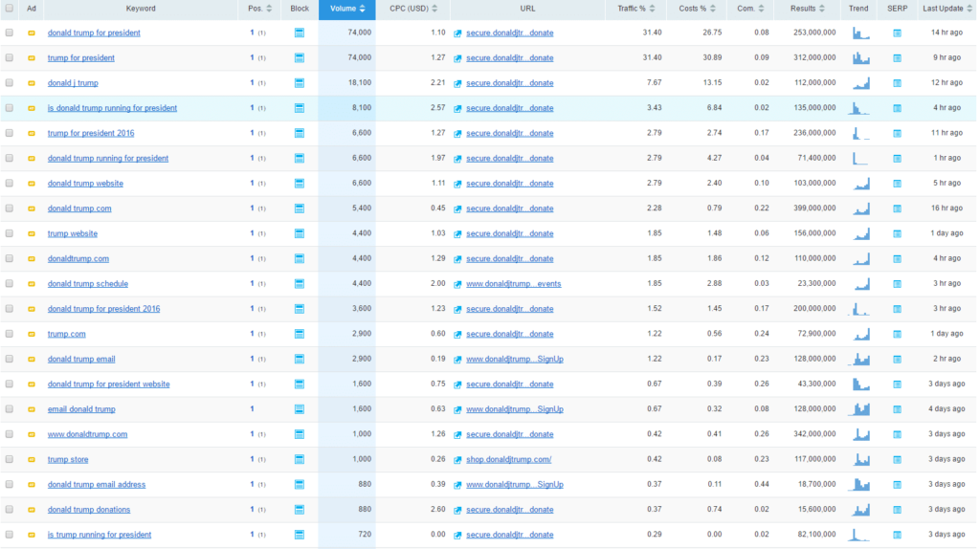Sort by Pos. column

coord(258,9)
